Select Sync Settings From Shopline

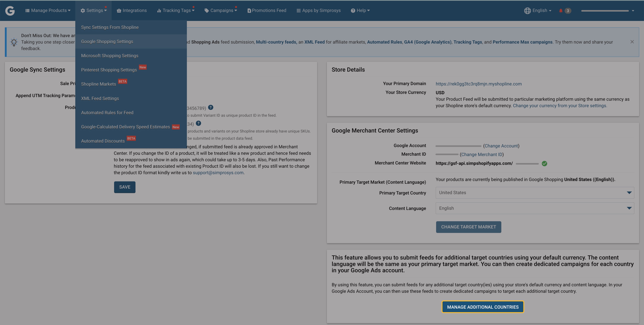click(x=131, y=27)
